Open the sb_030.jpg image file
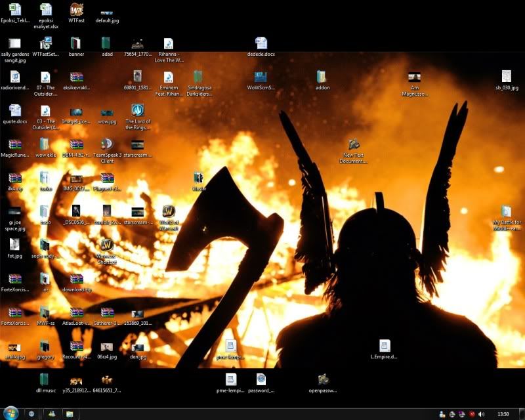The width and height of the screenshot is (525, 420). tap(507, 77)
